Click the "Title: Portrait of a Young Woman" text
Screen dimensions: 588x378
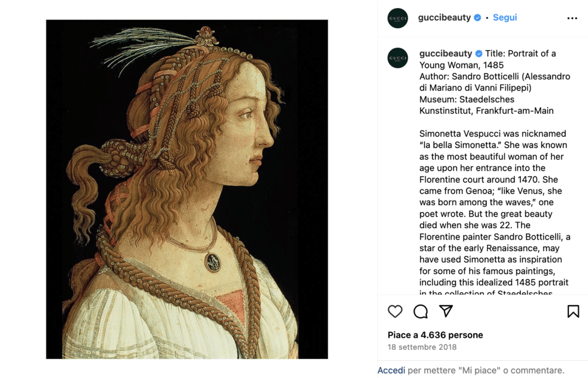click(x=520, y=53)
